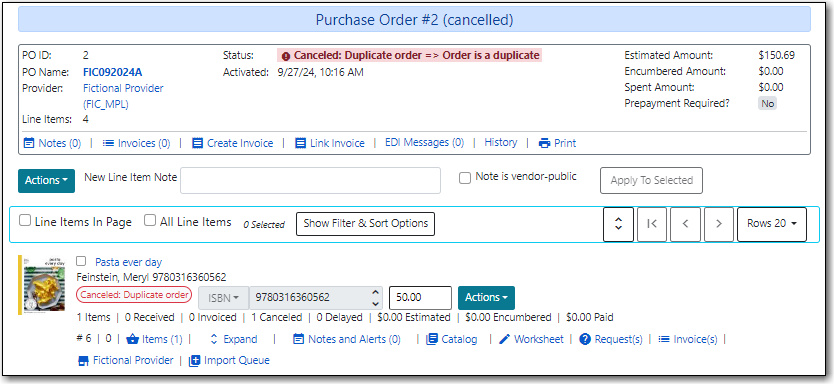Image resolution: width=834 pixels, height=384 pixels.
Task: Check the All Line Items checkbox
Action: (150, 221)
